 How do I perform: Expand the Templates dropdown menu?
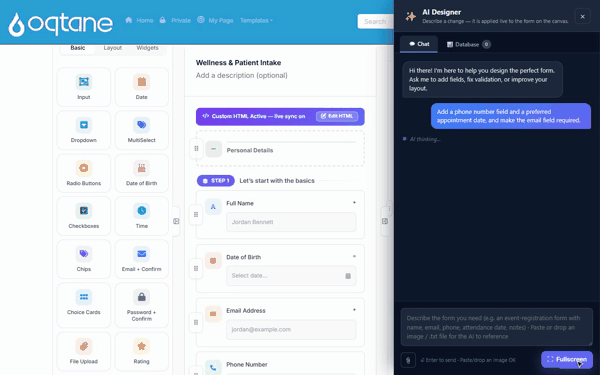[x=256, y=20]
